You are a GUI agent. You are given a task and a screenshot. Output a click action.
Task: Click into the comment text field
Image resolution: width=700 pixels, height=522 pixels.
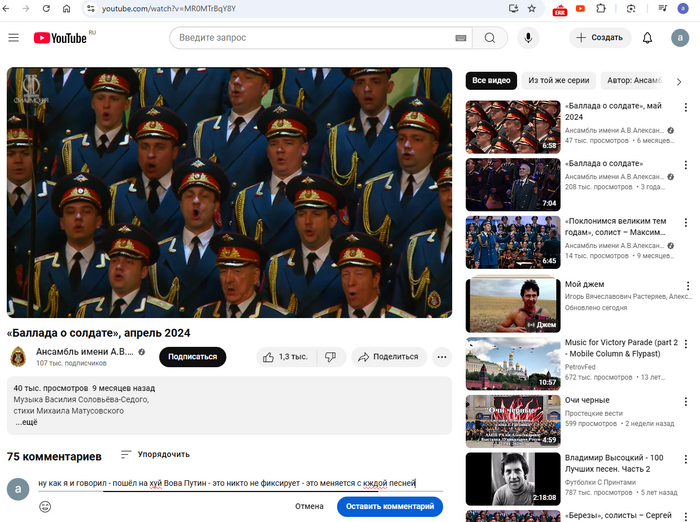pos(240,483)
